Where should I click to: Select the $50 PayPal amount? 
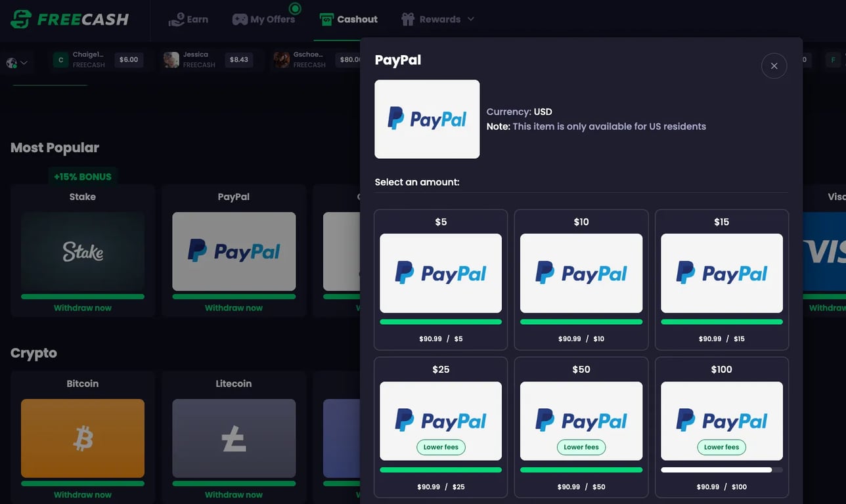[x=581, y=427]
